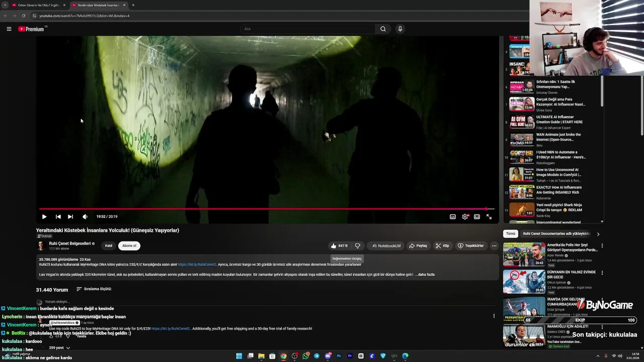Open tab search dropdown arrow

[x=5, y=5]
